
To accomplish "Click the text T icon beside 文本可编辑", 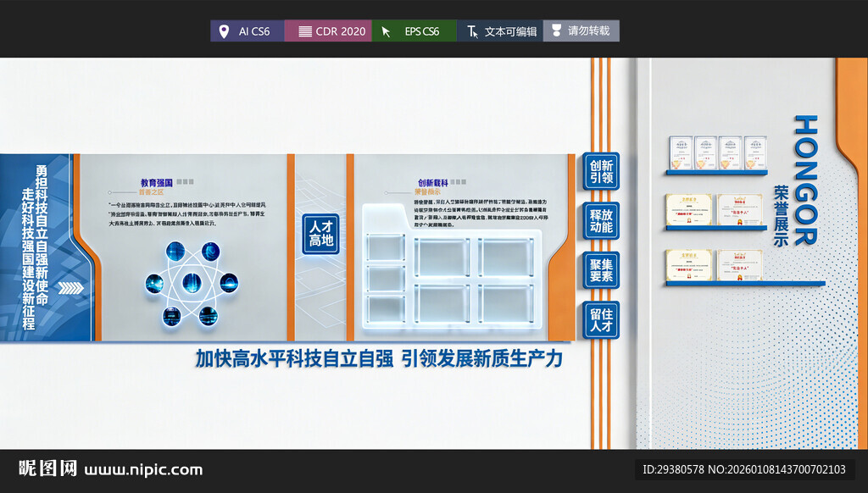I will coord(472,31).
